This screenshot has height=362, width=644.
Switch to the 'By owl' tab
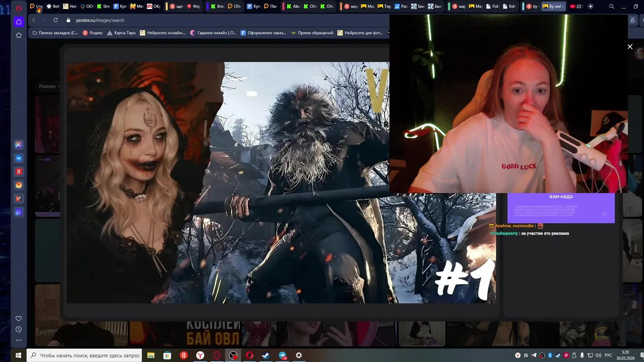[x=554, y=7]
